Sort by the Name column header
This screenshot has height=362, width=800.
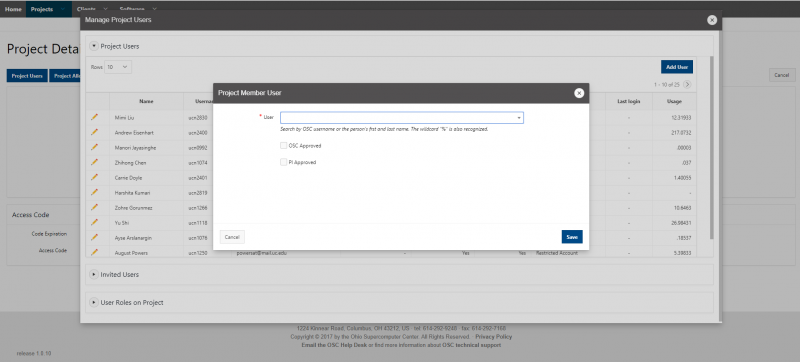pyautogui.click(x=146, y=101)
